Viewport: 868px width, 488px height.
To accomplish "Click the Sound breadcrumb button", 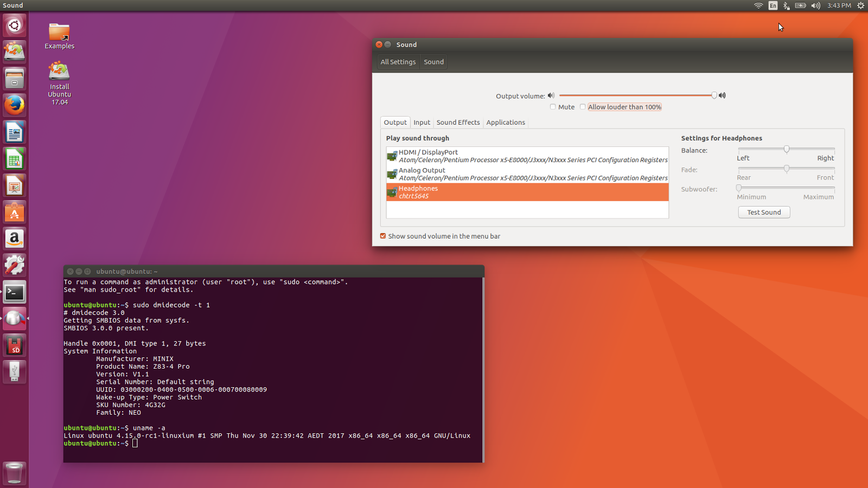I will click(433, 62).
